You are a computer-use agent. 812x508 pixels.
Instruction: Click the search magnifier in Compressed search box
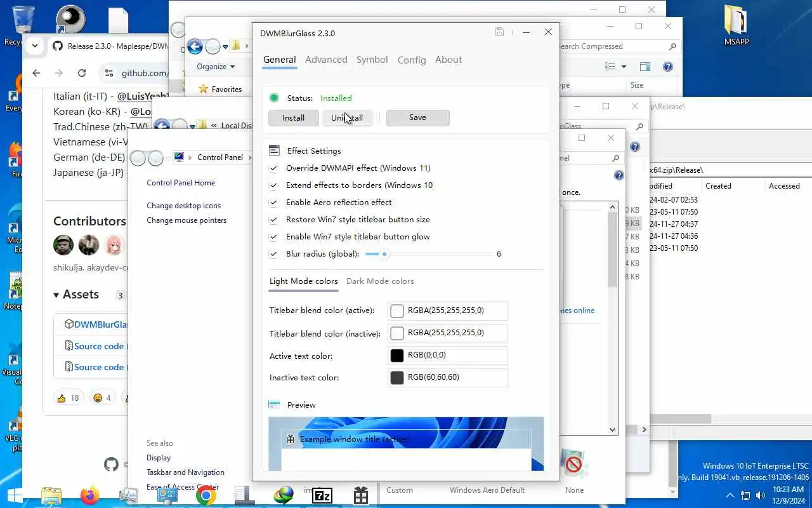(x=672, y=46)
